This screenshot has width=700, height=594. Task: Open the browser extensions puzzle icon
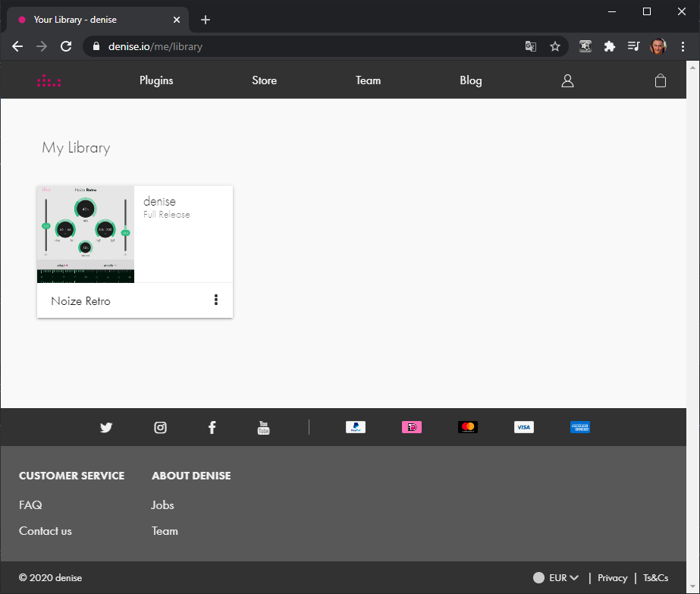click(x=610, y=46)
